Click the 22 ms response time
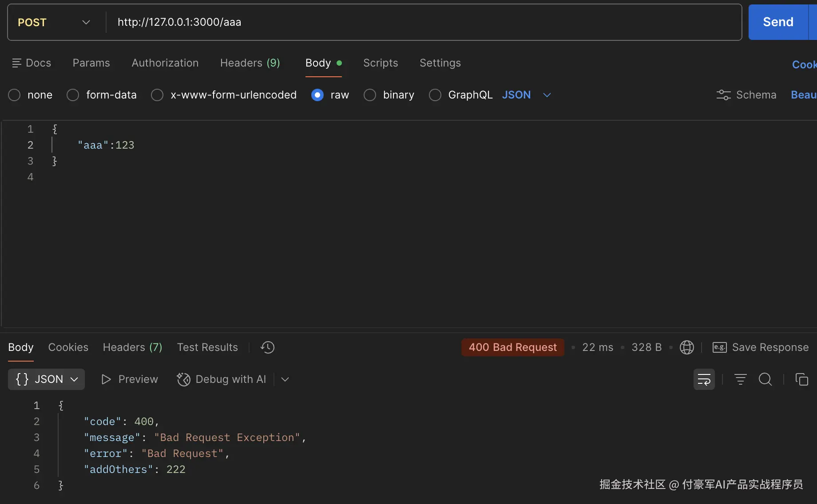 (x=598, y=347)
